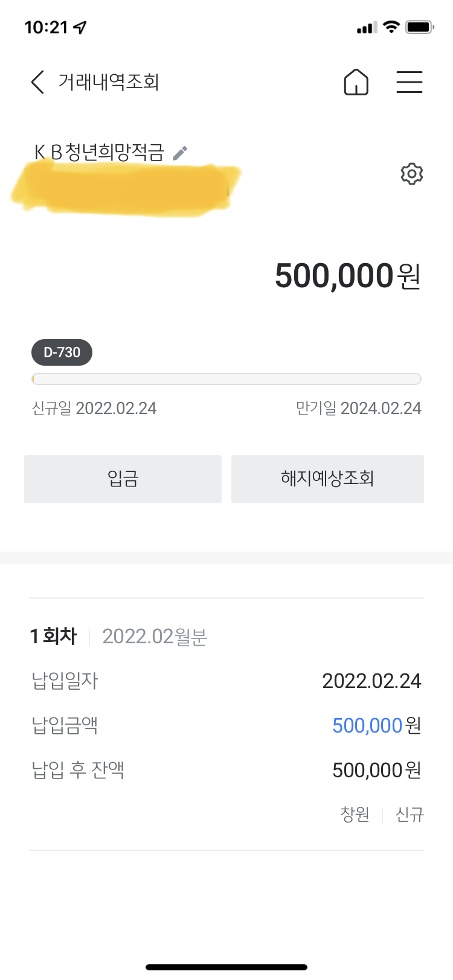Tap the maturity progress bar
This screenshot has width=453, height=980.
click(226, 379)
